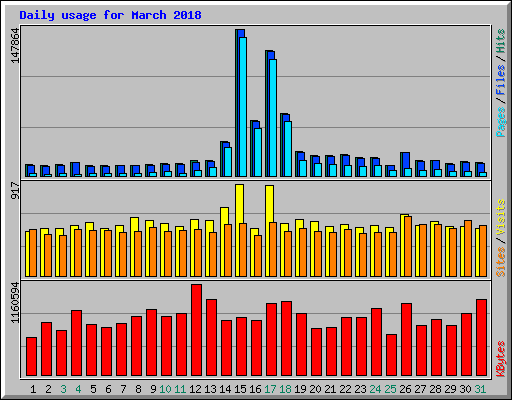This screenshot has height=400, width=512.
Task: Click the cyan pages bar for day 18
Action: 288,149
